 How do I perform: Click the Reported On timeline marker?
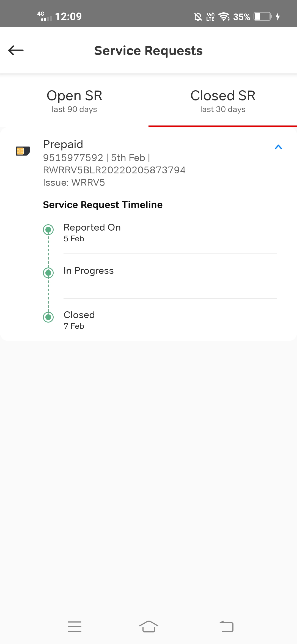48,230
